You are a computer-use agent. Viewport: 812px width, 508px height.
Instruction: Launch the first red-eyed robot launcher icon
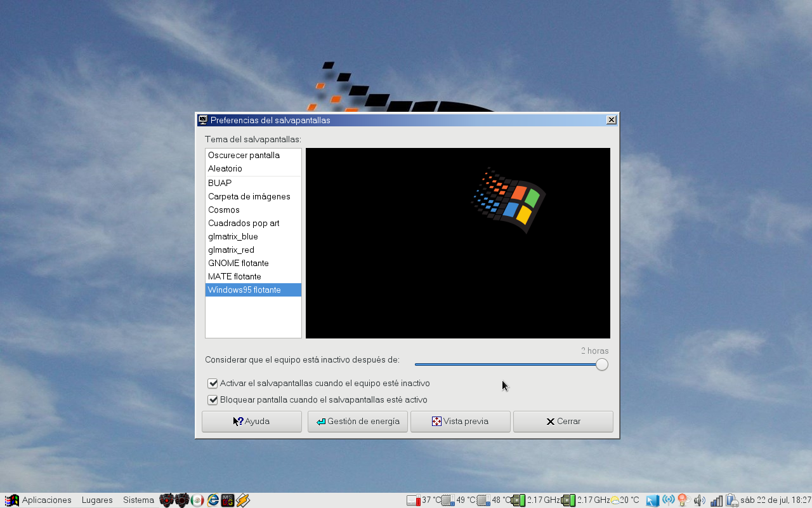pyautogui.click(x=167, y=500)
